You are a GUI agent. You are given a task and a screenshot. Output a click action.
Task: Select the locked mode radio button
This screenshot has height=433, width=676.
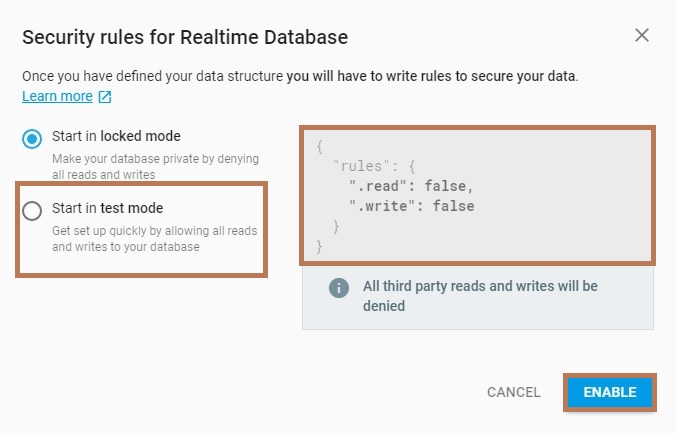pyautogui.click(x=32, y=138)
